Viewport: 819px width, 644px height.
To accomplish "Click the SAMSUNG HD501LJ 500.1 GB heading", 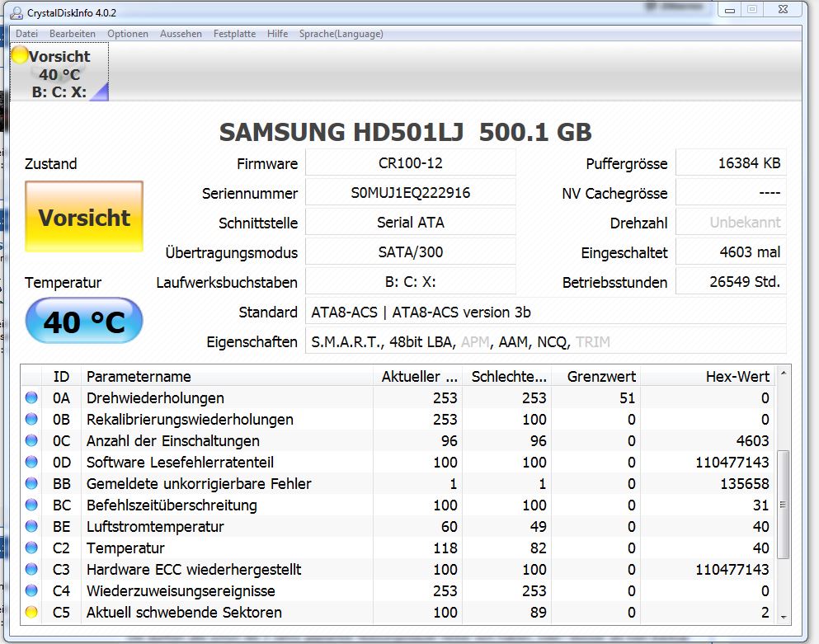I will pos(405,132).
